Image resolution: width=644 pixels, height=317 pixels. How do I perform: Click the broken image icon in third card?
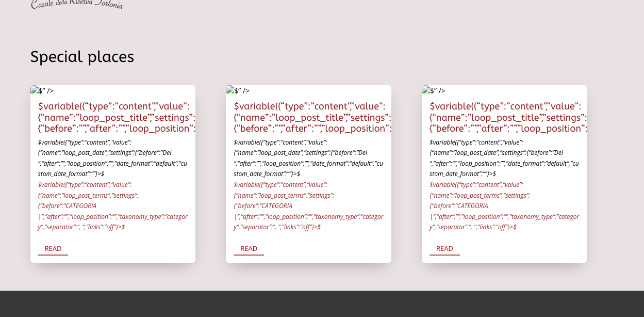tap(426, 90)
